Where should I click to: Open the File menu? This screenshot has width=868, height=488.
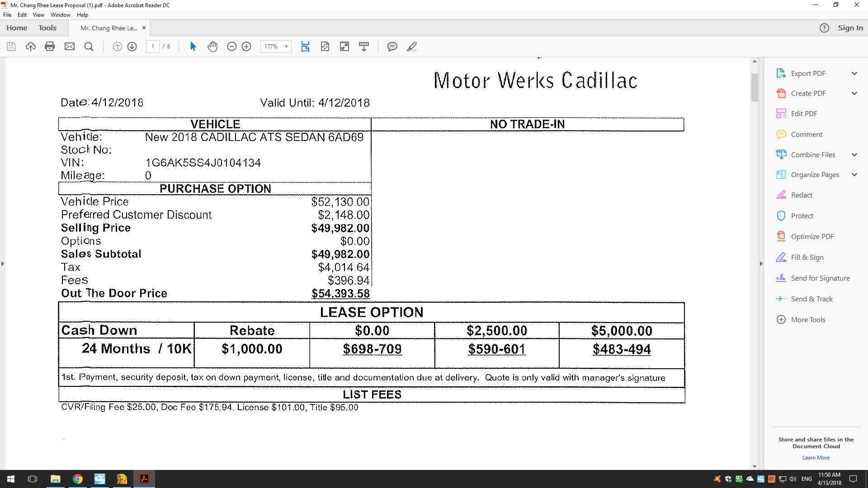pyautogui.click(x=7, y=15)
